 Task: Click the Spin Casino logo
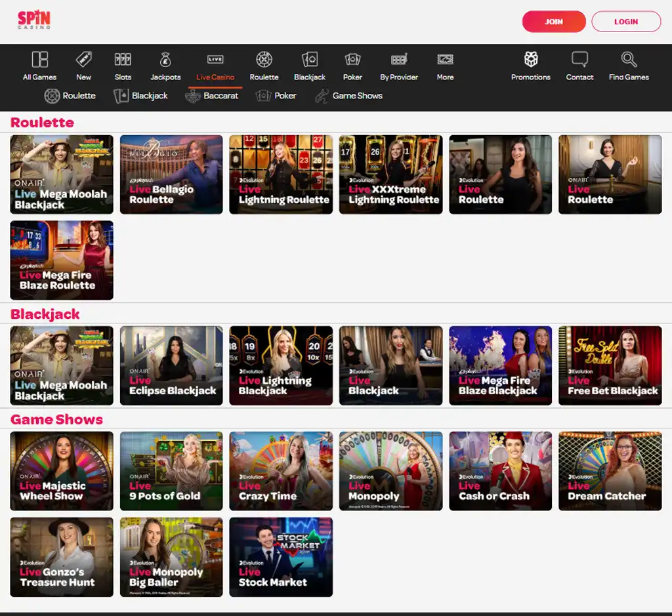click(x=34, y=20)
